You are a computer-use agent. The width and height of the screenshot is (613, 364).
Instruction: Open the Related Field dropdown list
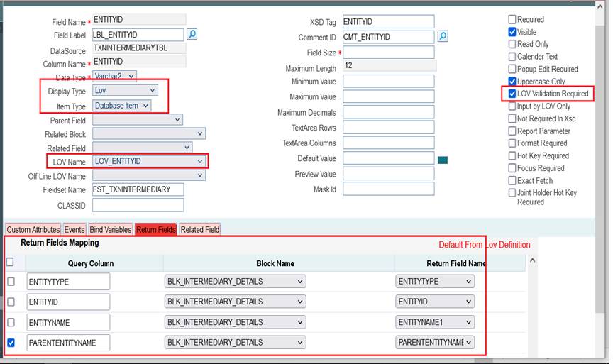pyautogui.click(x=143, y=148)
